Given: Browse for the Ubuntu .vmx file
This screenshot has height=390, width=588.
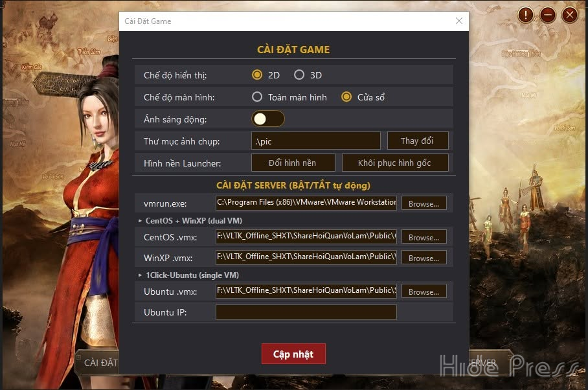Looking at the screenshot, I should click(x=424, y=292).
